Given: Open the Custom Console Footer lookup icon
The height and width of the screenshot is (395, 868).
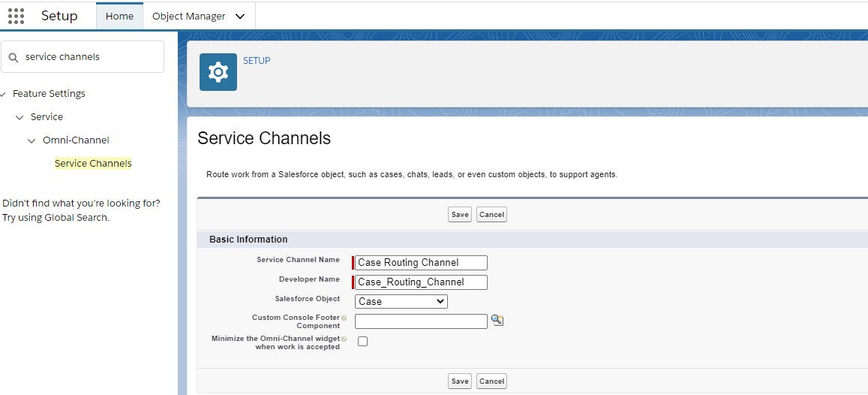Looking at the screenshot, I should tap(497, 321).
